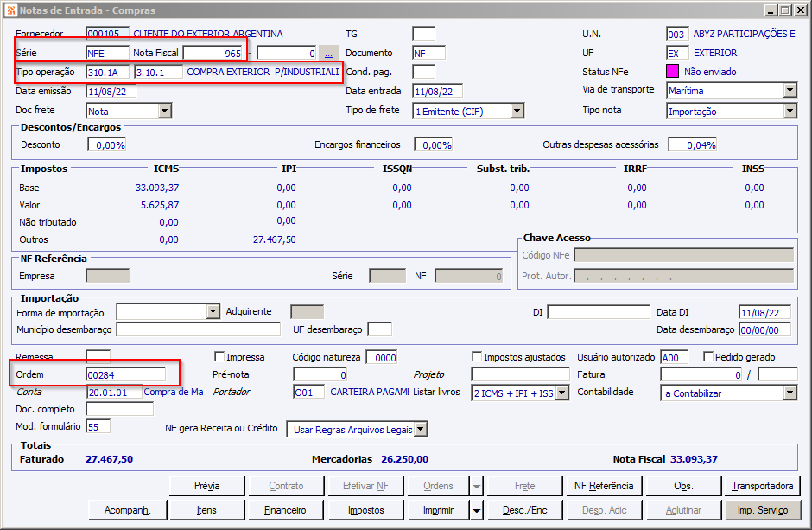The width and height of the screenshot is (812, 530).
Task: Open the Via de transporte dropdown
Action: coord(790,91)
